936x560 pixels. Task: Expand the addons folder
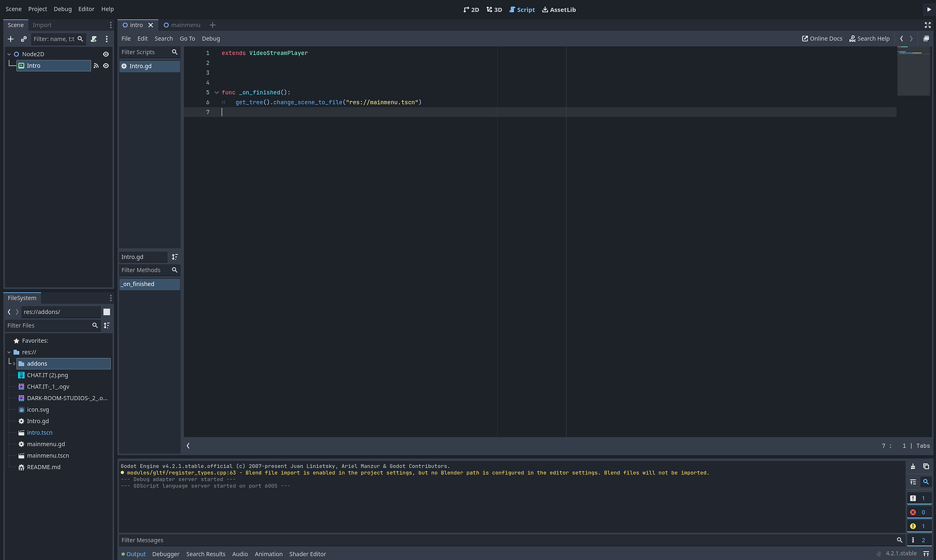pyautogui.click(x=14, y=364)
